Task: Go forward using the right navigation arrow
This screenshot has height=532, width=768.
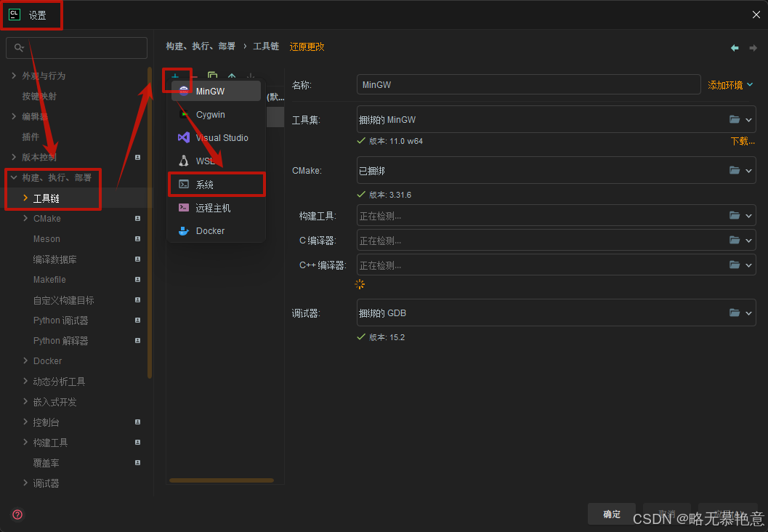Action: click(x=753, y=47)
